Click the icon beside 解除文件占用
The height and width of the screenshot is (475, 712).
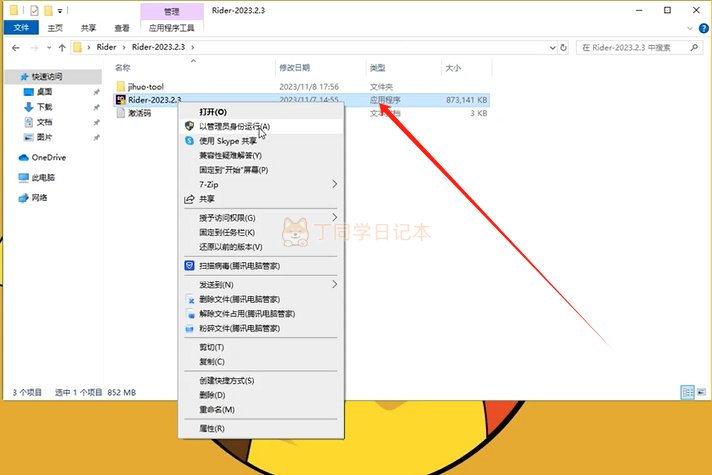(190, 314)
